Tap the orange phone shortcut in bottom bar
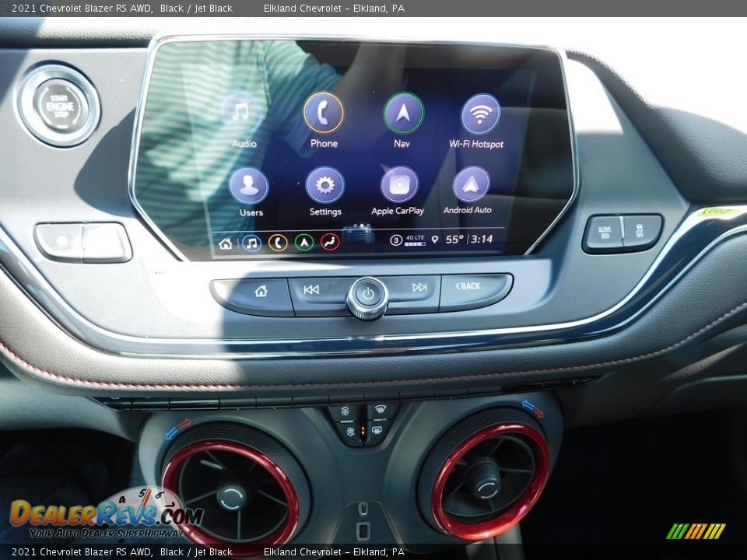This screenshot has height=560, width=747. (278, 243)
